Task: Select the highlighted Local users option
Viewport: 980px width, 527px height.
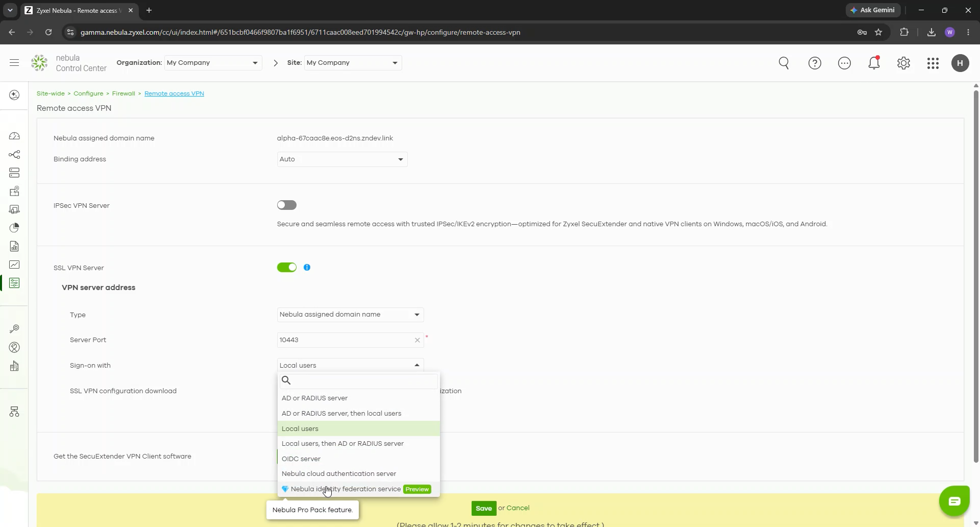Action: tap(359, 428)
